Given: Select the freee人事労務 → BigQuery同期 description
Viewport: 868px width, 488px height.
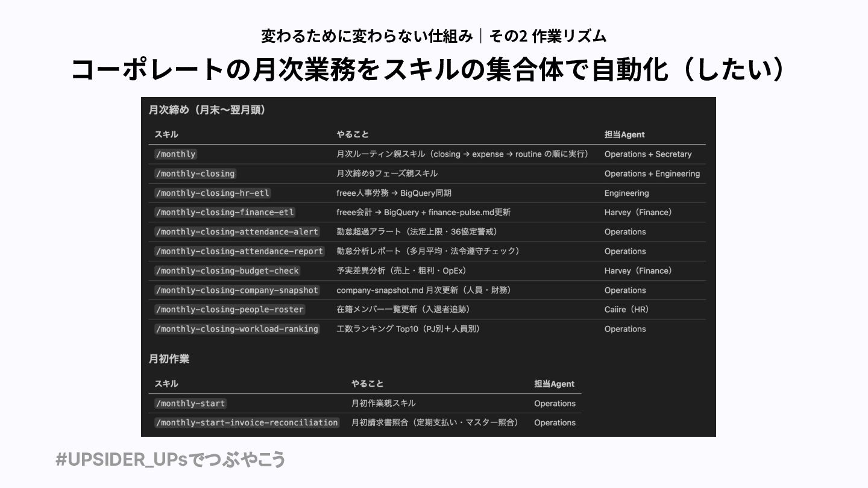Looking at the screenshot, I should 394,193.
